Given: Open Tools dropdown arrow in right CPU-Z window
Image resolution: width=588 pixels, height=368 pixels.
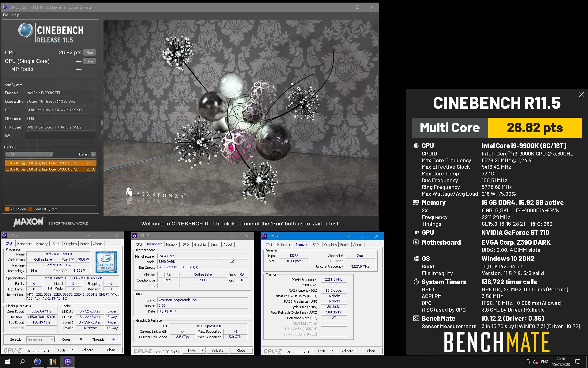Looking at the screenshot, I should coord(332,351).
